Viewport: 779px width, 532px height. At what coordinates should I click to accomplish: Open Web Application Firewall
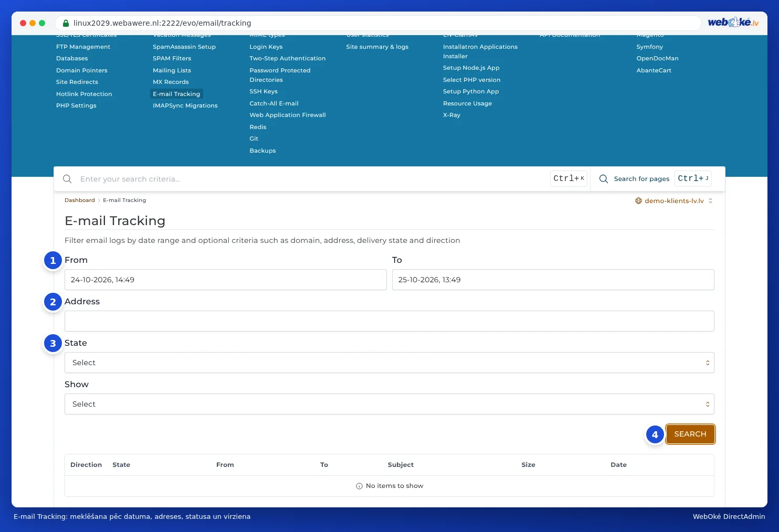click(x=288, y=115)
